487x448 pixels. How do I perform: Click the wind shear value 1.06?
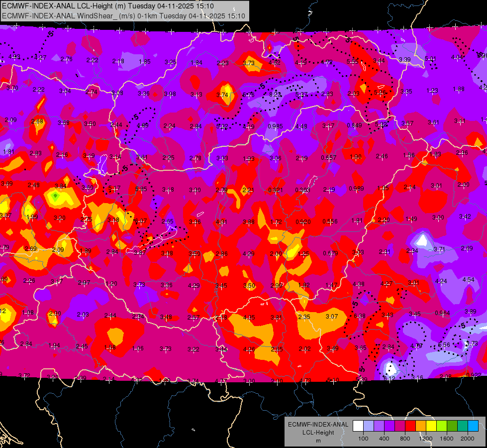click(x=138, y=348)
